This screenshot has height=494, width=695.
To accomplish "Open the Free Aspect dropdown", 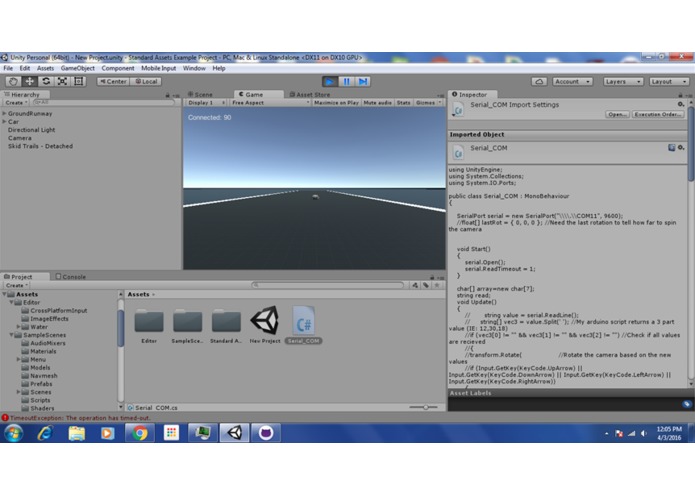I will [x=269, y=103].
